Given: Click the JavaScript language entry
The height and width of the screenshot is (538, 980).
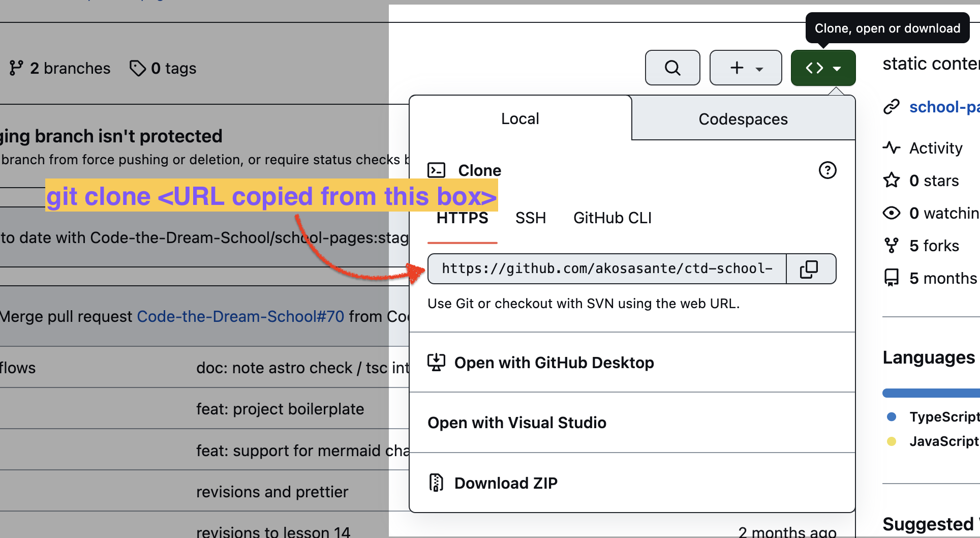Looking at the screenshot, I should point(944,441).
